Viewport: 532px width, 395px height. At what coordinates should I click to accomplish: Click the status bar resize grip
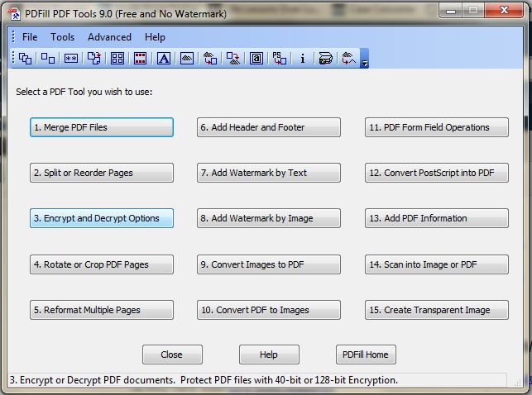(517, 383)
